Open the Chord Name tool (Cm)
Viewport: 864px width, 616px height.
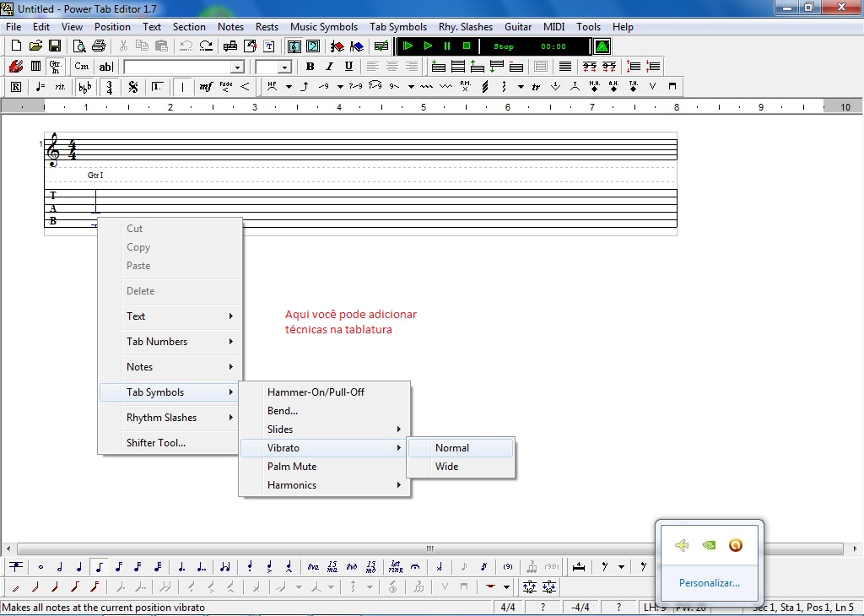pos(81,66)
